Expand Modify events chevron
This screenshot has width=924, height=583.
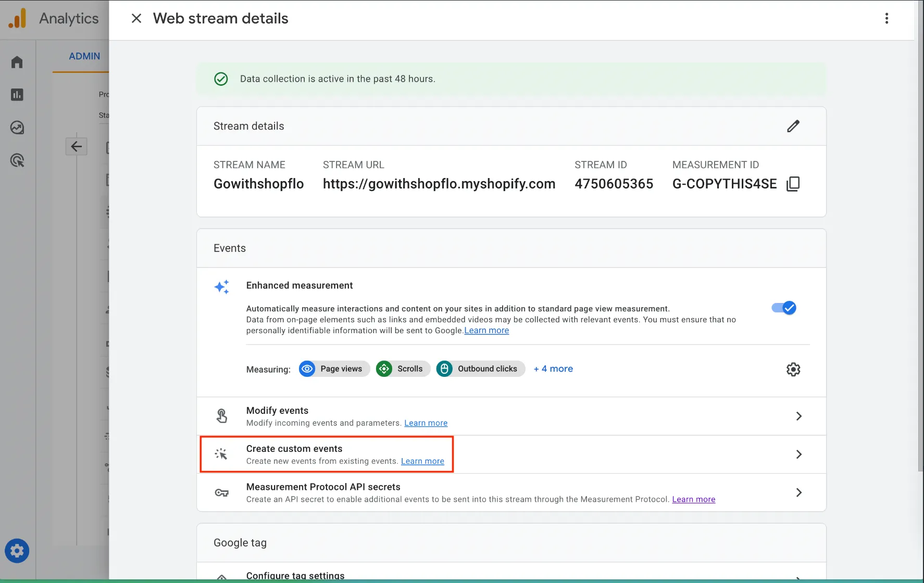click(798, 416)
